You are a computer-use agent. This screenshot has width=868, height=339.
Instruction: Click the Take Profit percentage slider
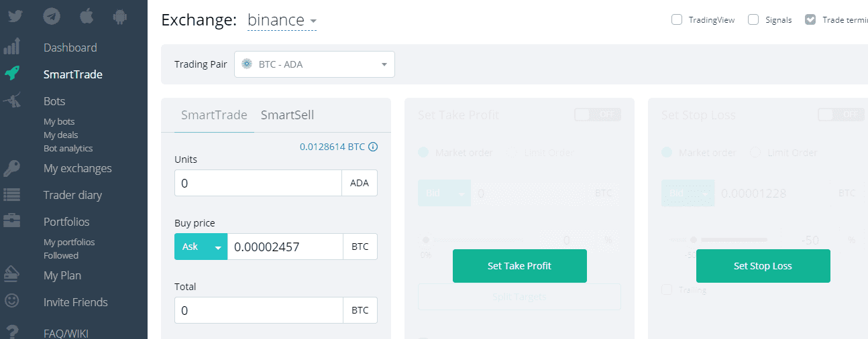(x=476, y=239)
